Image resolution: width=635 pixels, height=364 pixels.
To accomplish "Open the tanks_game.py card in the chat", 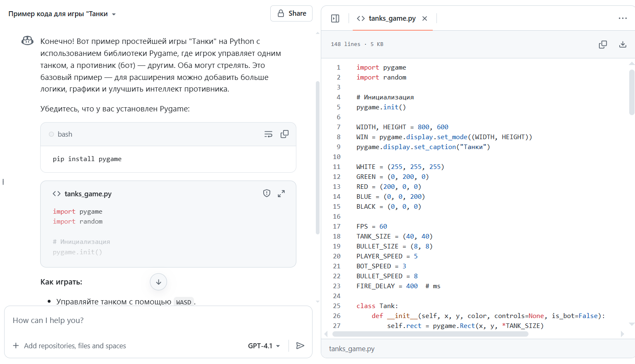I will (88, 194).
